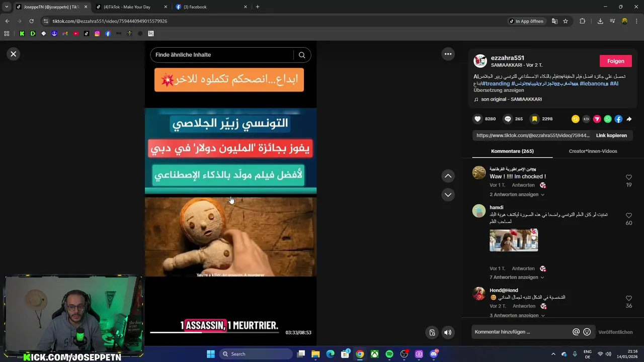Open image attached to hamdi's comment
644x362 pixels.
(x=514, y=240)
